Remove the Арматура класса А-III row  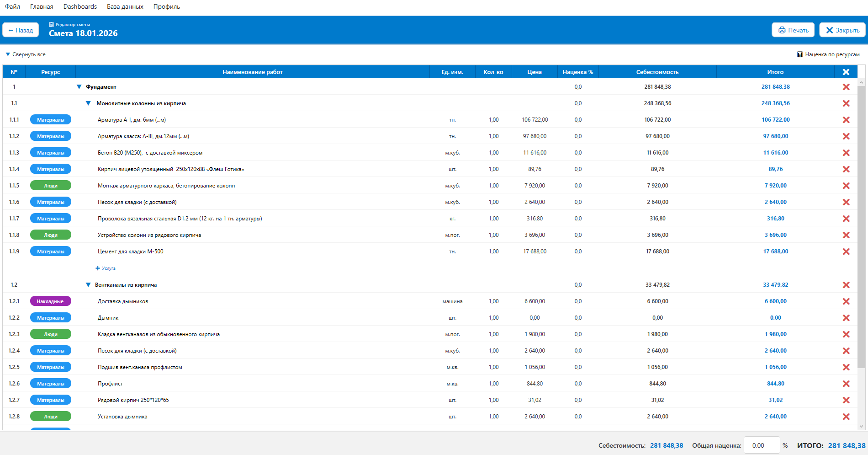(846, 136)
